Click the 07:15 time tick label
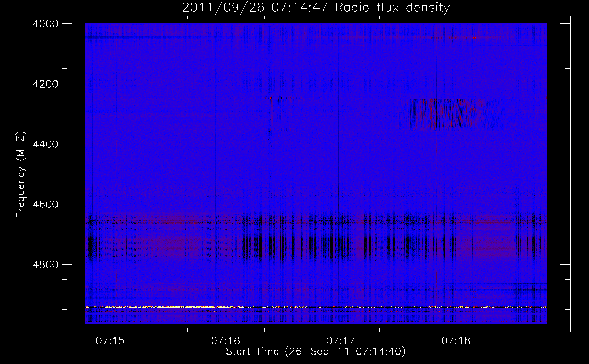Image resolution: width=589 pixels, height=364 pixels. tap(110, 341)
